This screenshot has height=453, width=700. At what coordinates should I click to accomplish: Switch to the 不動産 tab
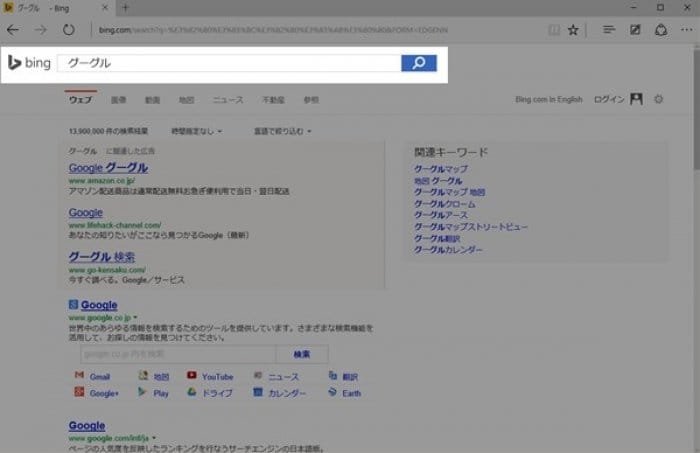click(273, 100)
